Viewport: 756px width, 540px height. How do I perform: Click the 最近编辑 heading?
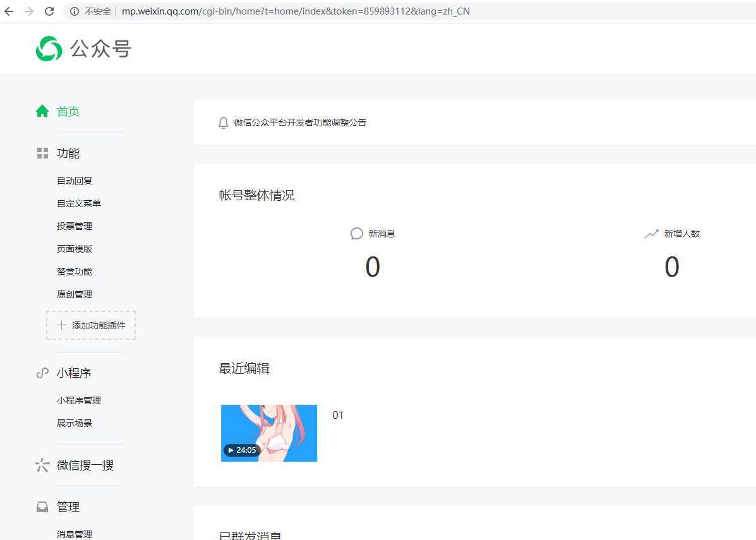tap(244, 369)
